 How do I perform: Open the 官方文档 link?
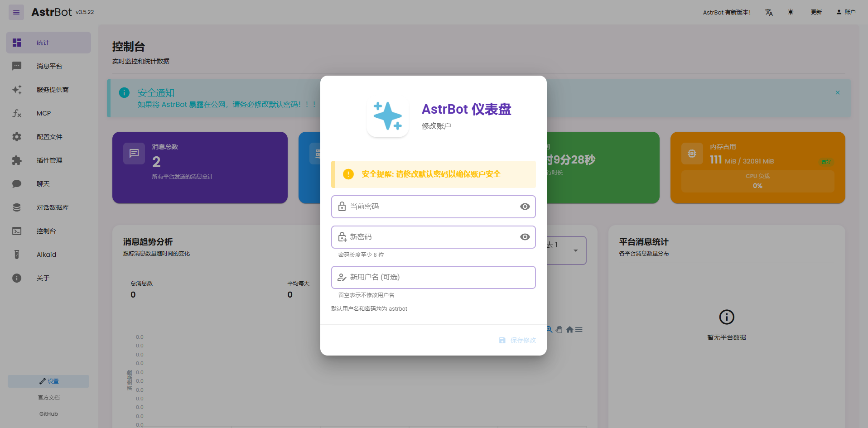click(48, 398)
